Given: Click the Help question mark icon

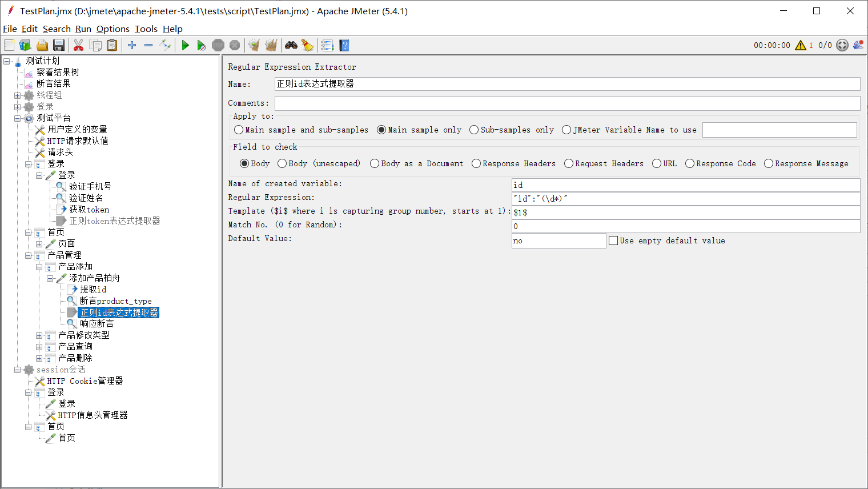Looking at the screenshot, I should coord(344,45).
